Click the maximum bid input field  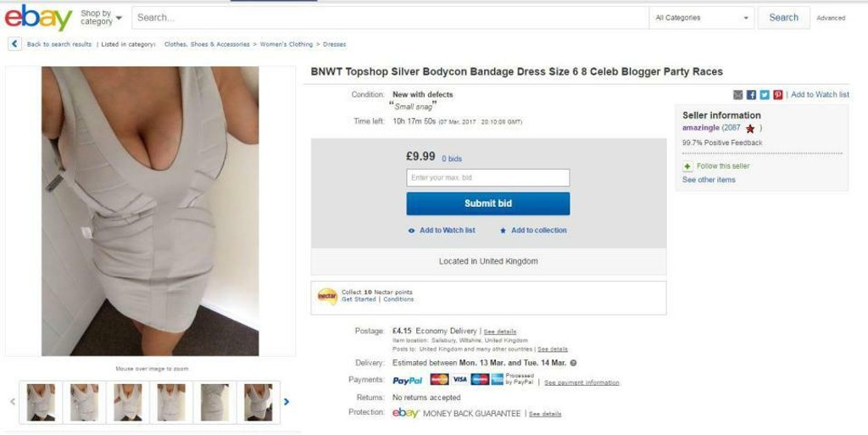pyautogui.click(x=487, y=178)
